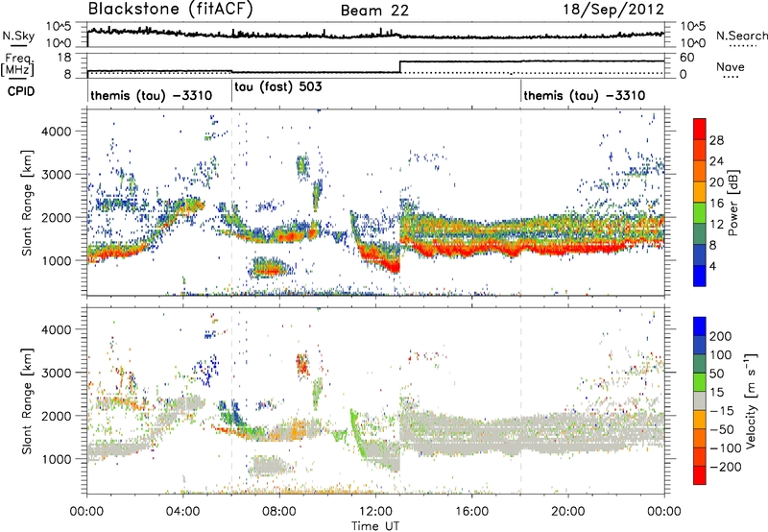Click the first themis (tau) -3310 label
The height and width of the screenshot is (532, 768).
tap(151, 95)
